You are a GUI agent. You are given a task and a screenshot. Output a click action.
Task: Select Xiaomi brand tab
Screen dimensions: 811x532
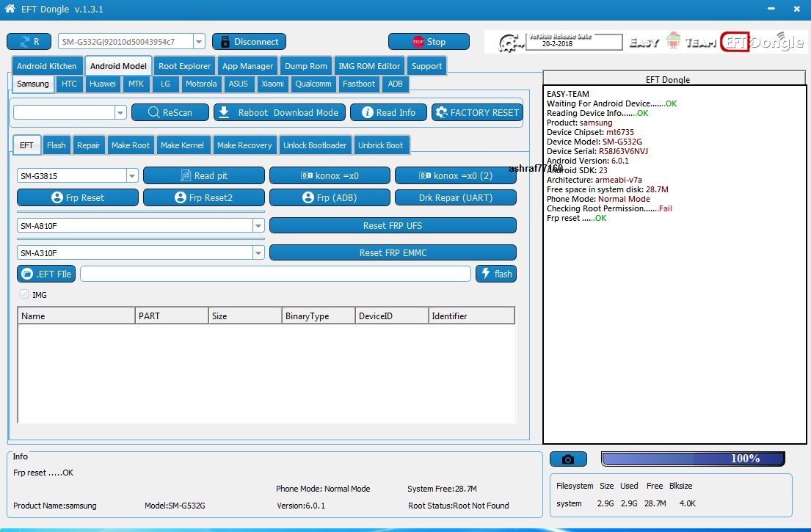pos(272,84)
